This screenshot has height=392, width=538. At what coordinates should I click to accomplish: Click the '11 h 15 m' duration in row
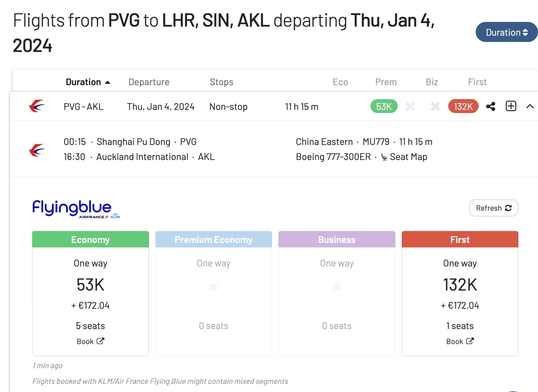(302, 107)
